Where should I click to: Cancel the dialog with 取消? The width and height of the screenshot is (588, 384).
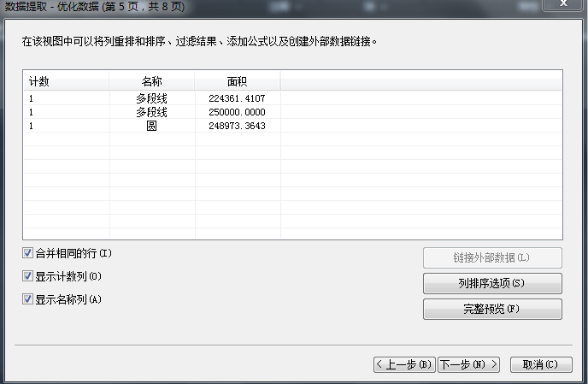point(541,364)
